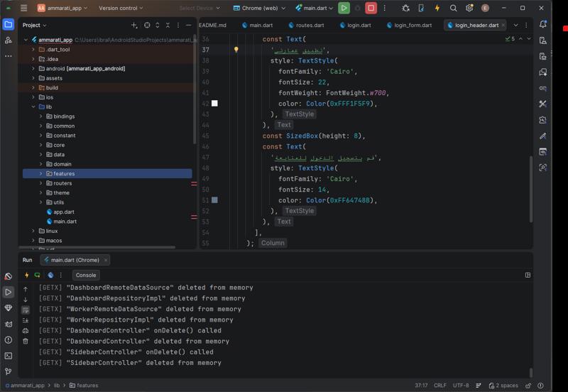This screenshot has width=568, height=392.
Task: Open the Chrome (web) device dropdown
Action: click(260, 8)
